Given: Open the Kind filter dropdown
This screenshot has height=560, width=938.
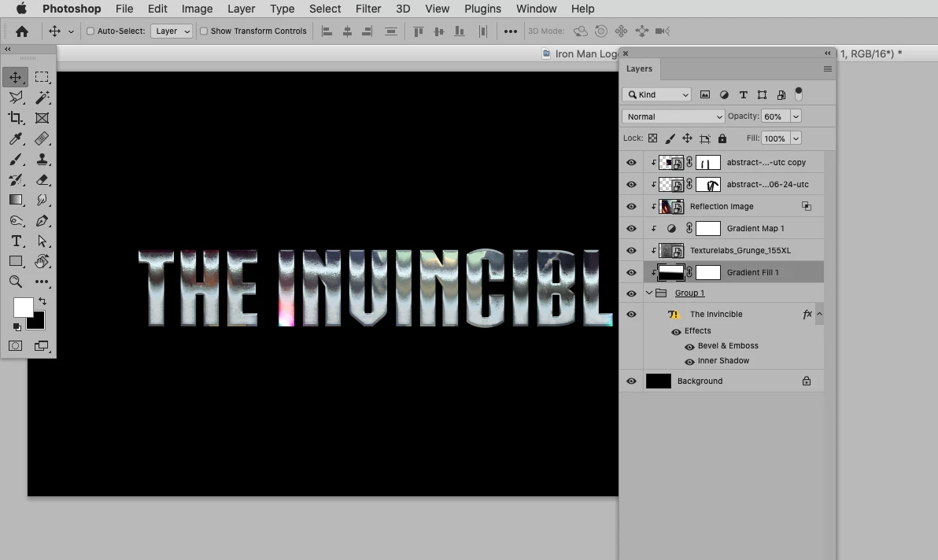Looking at the screenshot, I should [x=657, y=94].
